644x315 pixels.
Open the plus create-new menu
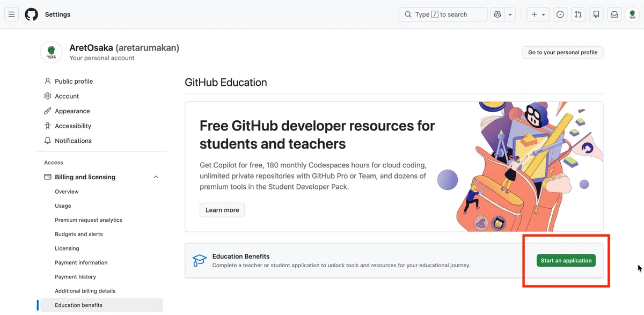538,14
